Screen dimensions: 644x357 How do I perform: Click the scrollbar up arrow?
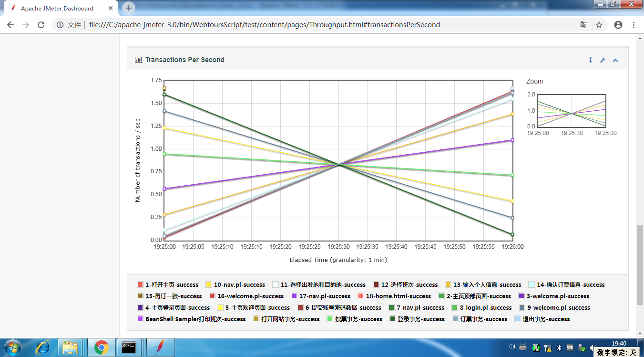click(640, 38)
